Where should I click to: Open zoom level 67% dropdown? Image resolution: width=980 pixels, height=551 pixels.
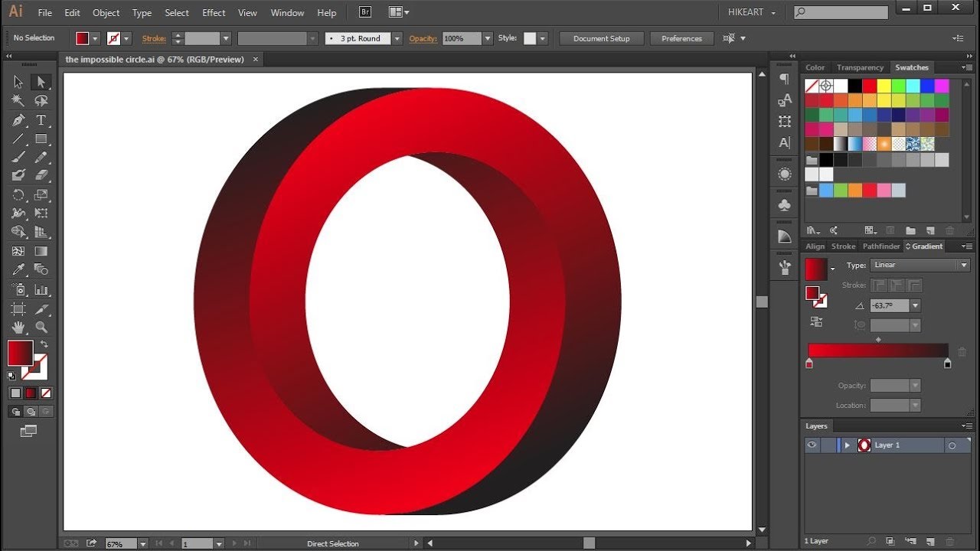point(142,543)
